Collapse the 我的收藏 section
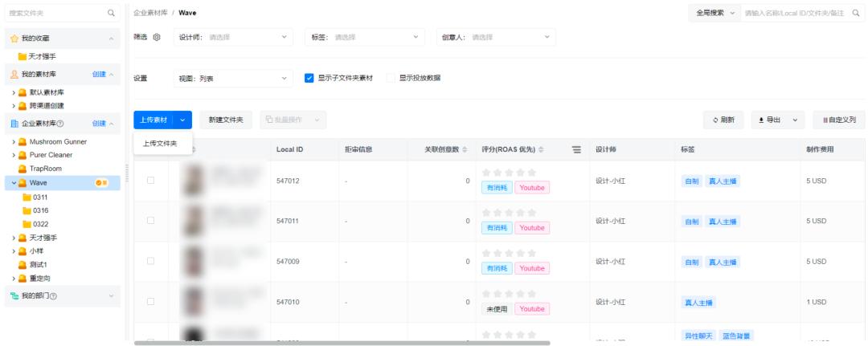Viewport: 868px width, 346px height. click(x=111, y=39)
